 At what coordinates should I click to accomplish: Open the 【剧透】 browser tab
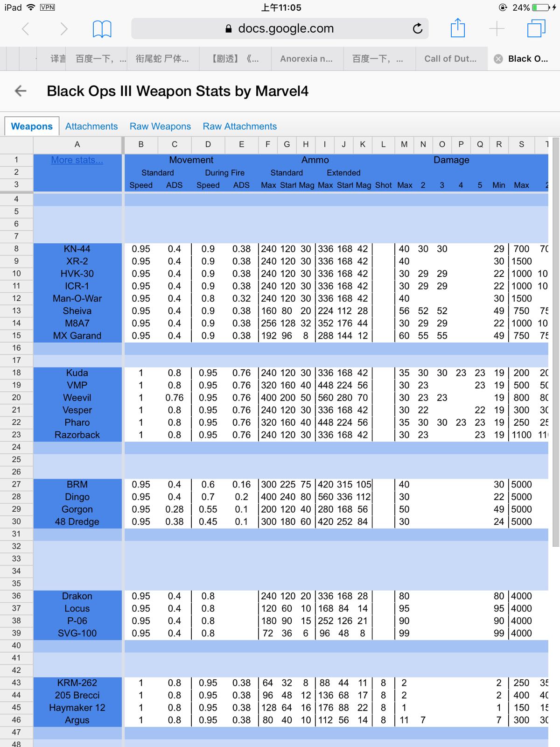(235, 59)
